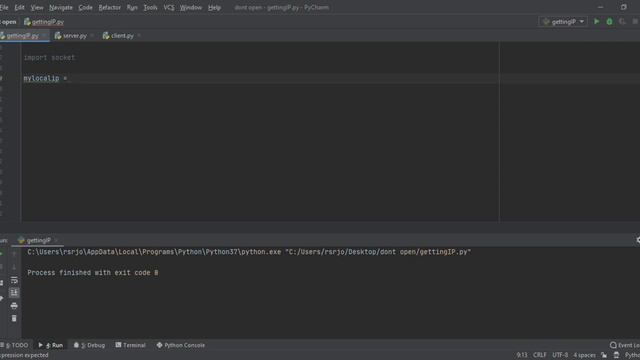640x360 pixels.
Task: Rerun gettingIP from Run panel
Action: coord(1,253)
